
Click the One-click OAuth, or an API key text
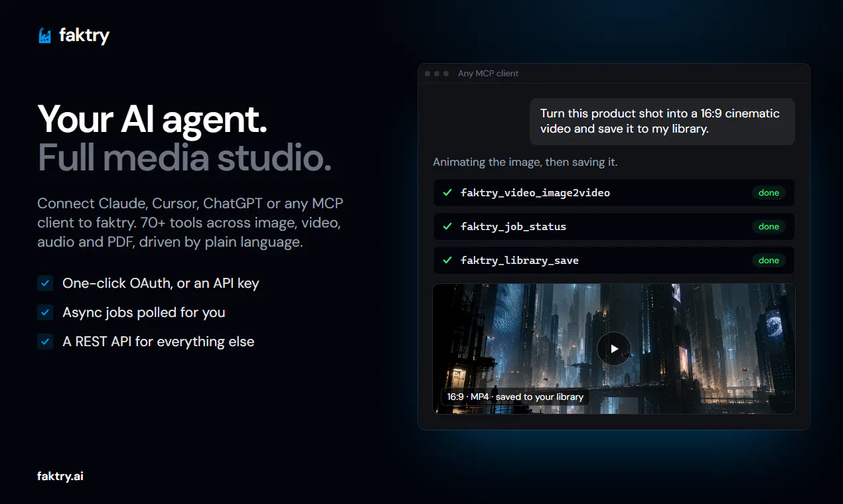point(161,283)
